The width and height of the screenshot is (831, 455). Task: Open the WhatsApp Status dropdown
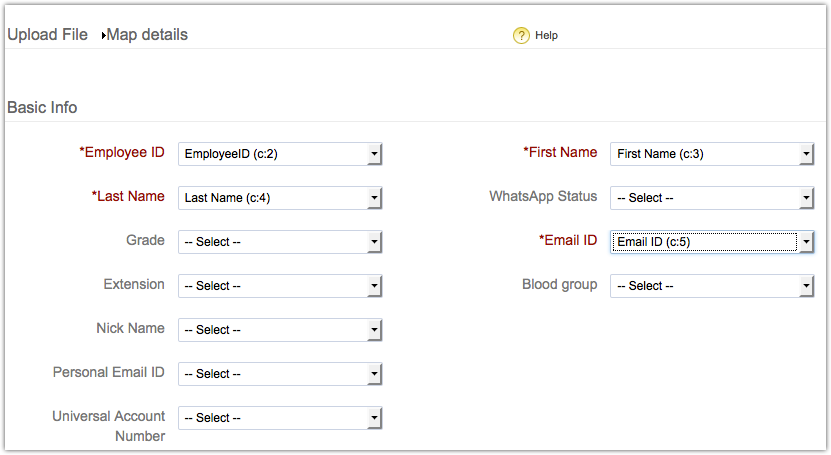712,198
